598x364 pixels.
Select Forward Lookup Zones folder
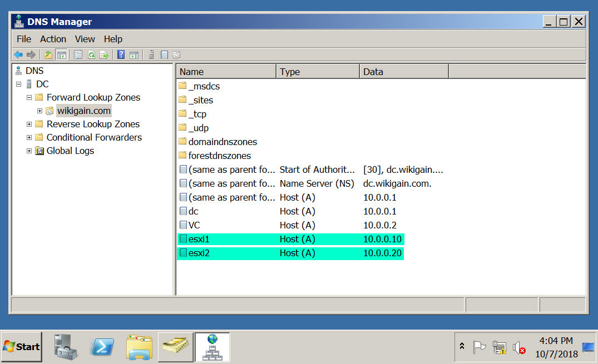coord(93,97)
